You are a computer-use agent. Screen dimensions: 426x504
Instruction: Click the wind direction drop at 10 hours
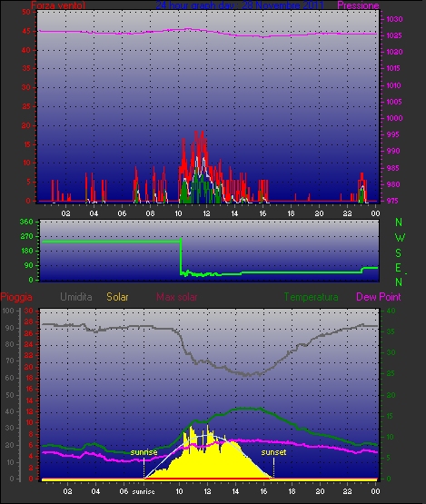[x=181, y=256]
